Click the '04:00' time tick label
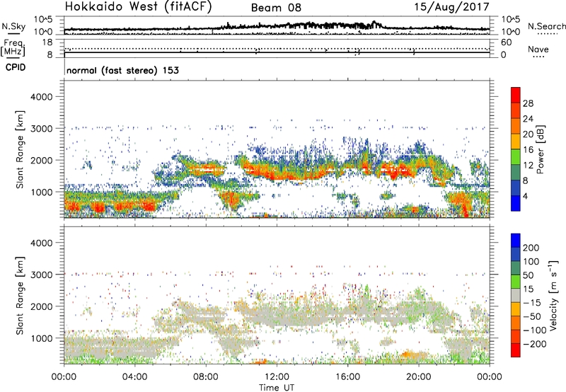 (x=134, y=377)
